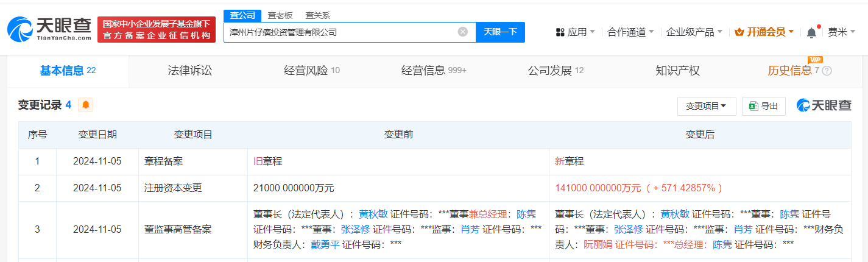Clear the search box with the X icon
Viewport: 868px width, 262px height.
(463, 32)
